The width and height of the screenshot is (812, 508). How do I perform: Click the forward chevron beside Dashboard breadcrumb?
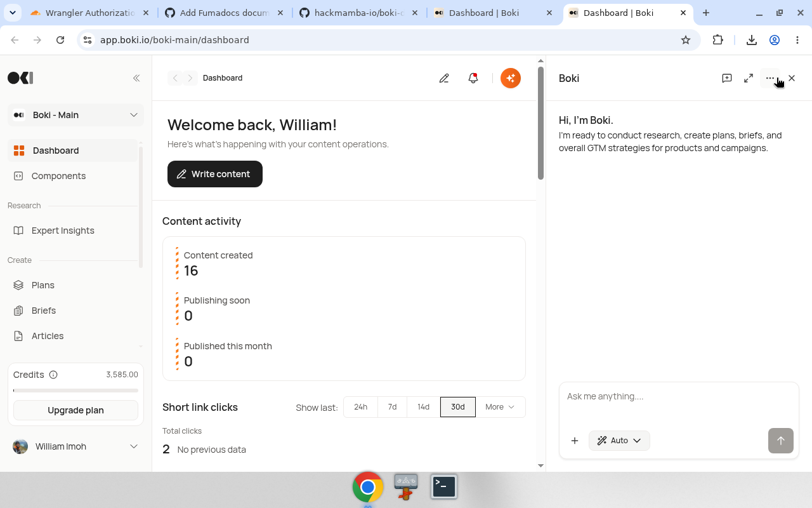tap(190, 78)
